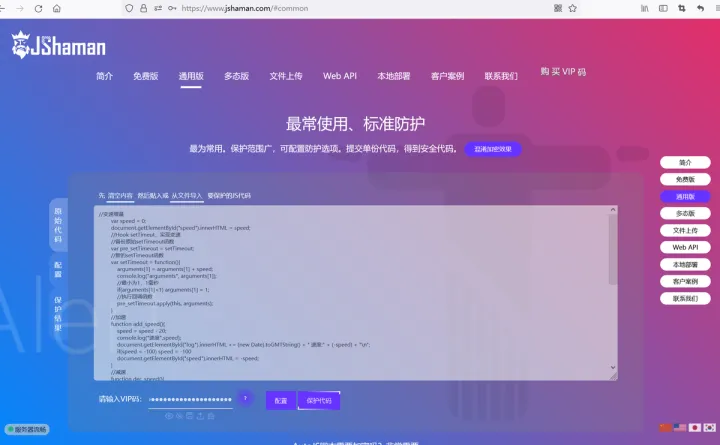
Task: Toggle the browser sidebar
Action: coord(663,8)
